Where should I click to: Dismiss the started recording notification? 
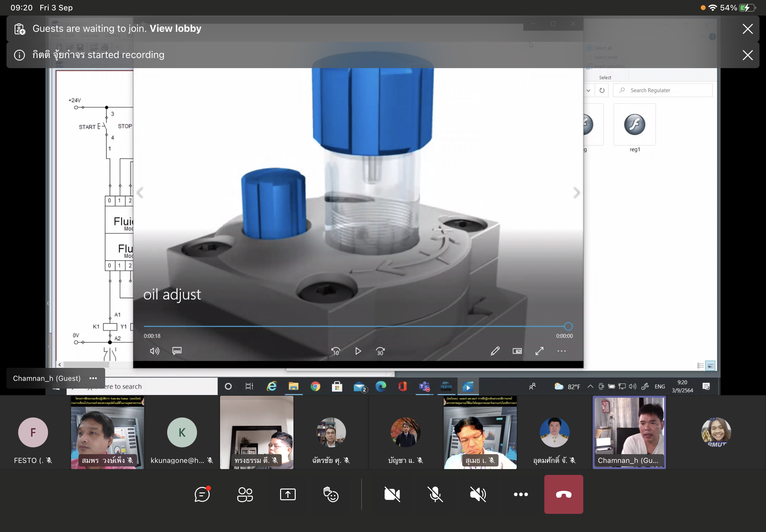pos(747,55)
